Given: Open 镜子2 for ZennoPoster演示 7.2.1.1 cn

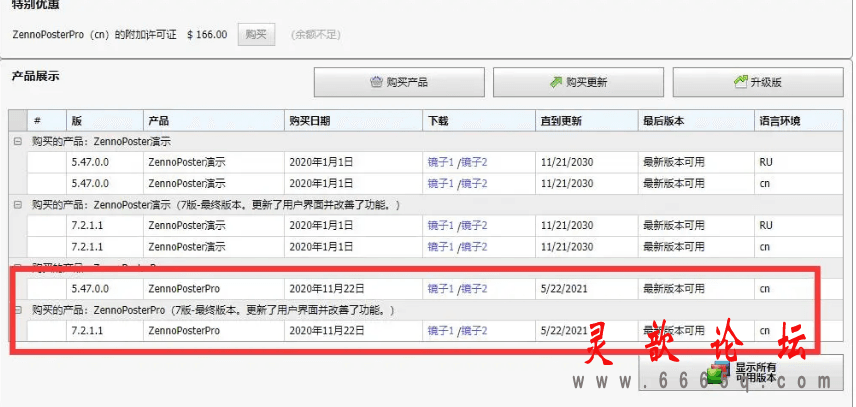Looking at the screenshot, I should click(474, 247).
